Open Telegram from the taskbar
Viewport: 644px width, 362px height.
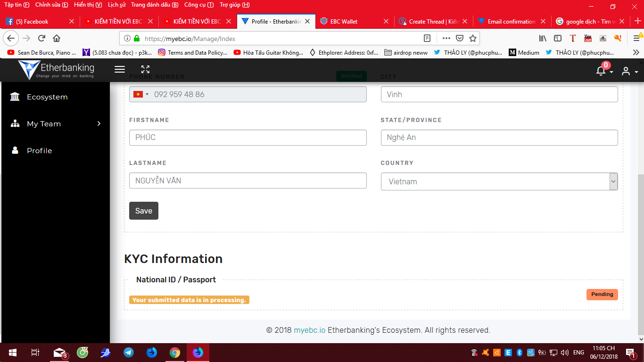tap(128, 353)
